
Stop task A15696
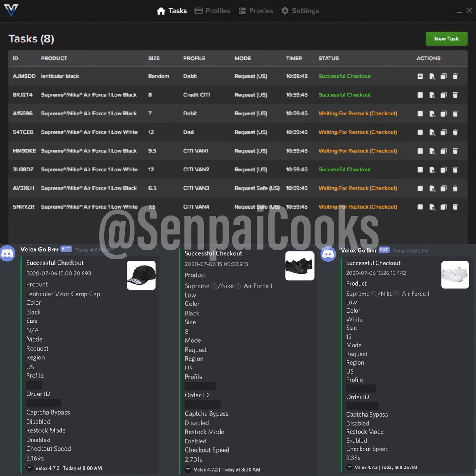(420, 113)
